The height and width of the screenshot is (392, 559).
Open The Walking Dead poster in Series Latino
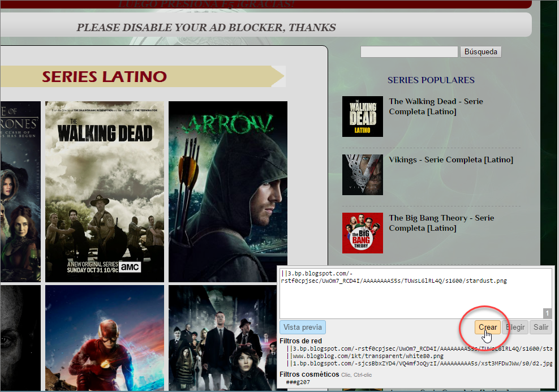pyautogui.click(x=105, y=191)
